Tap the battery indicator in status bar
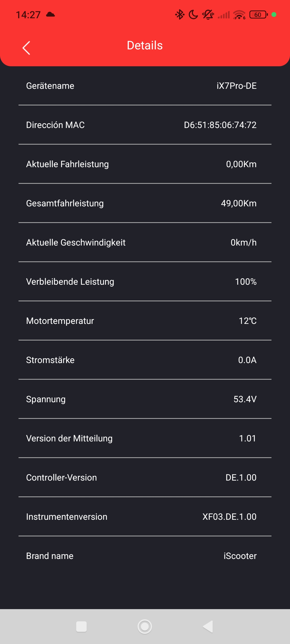290x644 pixels. [x=258, y=14]
